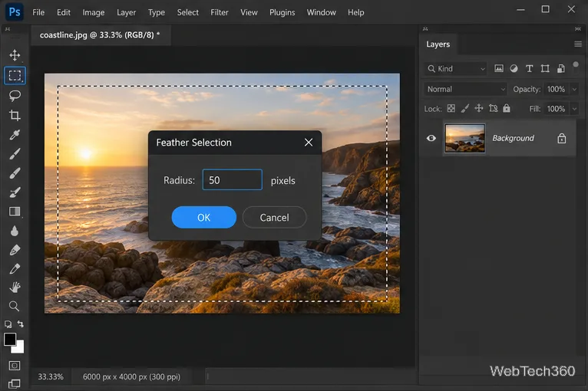Open the Image menu
The width and height of the screenshot is (588, 391).
[x=94, y=12]
